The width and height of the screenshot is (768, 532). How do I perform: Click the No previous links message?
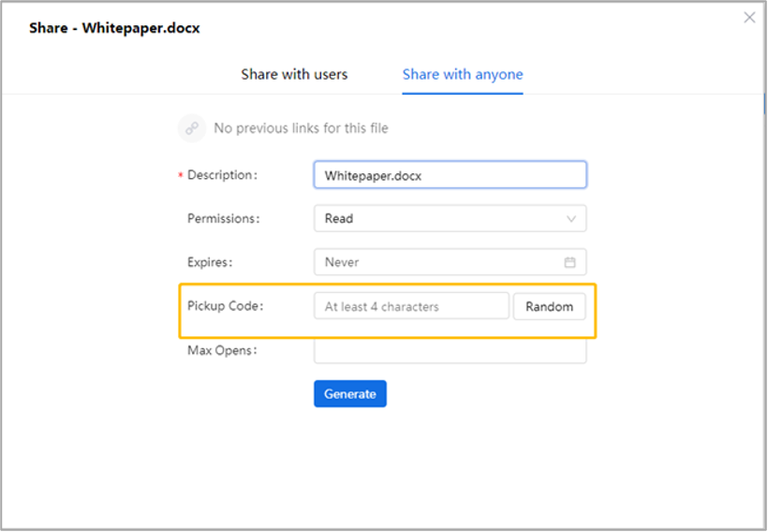(x=301, y=128)
